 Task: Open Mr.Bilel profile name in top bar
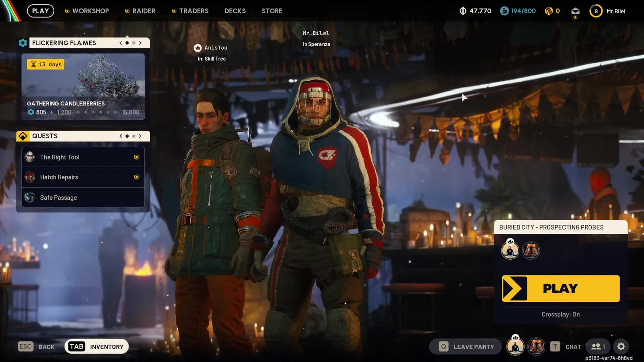pos(616,11)
